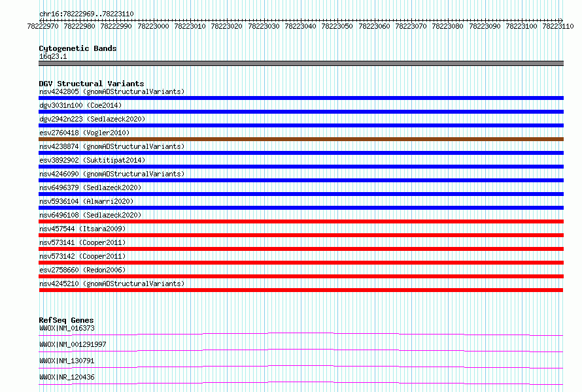This screenshot has width=582, height=392.
Task: Click ruler position 78223100
Action: click(x=521, y=26)
